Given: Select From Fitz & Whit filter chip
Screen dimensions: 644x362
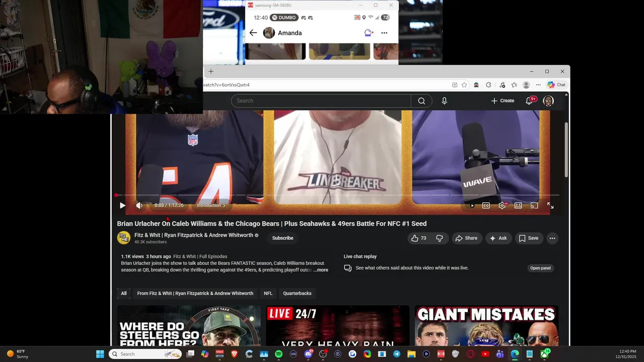Looking at the screenshot, I should tap(195, 293).
